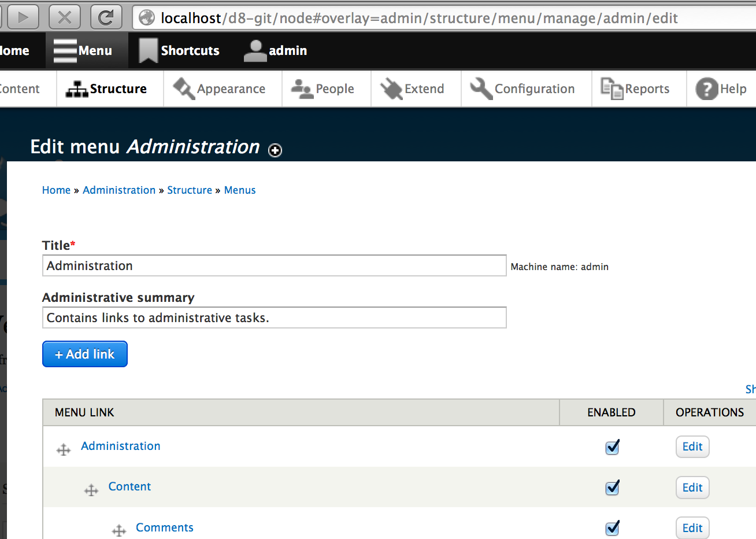Open the admin user toolbar tab
Image resolution: width=756 pixels, height=539 pixels.
[275, 51]
